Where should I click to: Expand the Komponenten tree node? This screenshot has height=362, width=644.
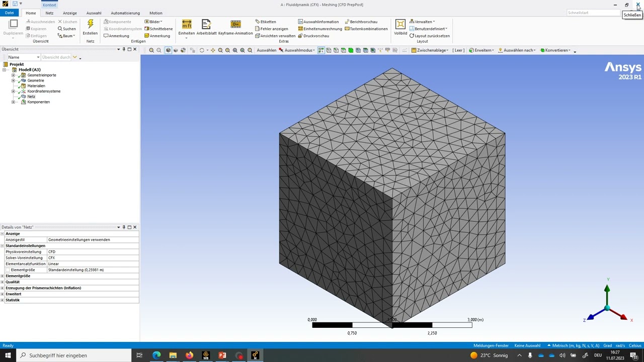(x=13, y=102)
